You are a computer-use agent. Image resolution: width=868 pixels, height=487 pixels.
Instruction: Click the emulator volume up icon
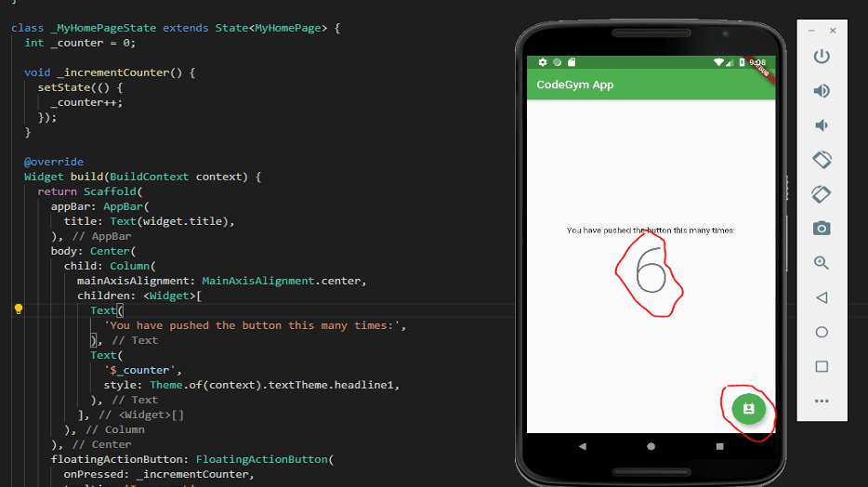pos(822,91)
